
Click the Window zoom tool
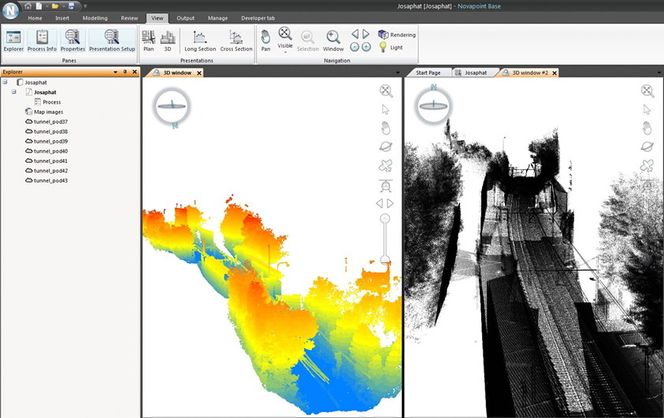coord(333,40)
